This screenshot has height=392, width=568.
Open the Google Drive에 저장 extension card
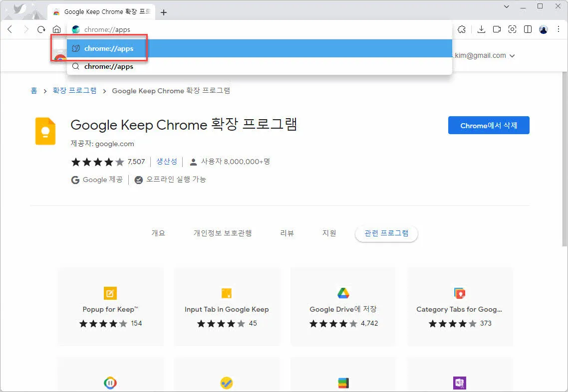point(343,307)
